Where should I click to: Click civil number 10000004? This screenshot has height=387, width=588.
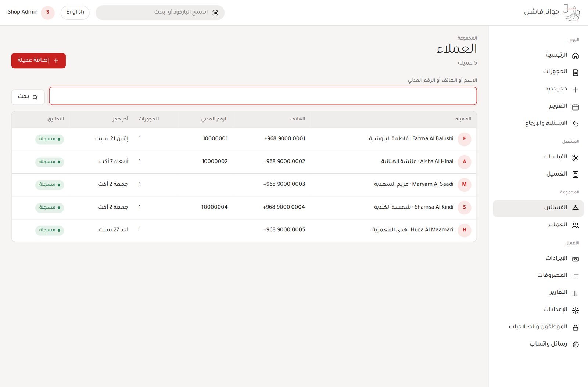[x=215, y=207]
